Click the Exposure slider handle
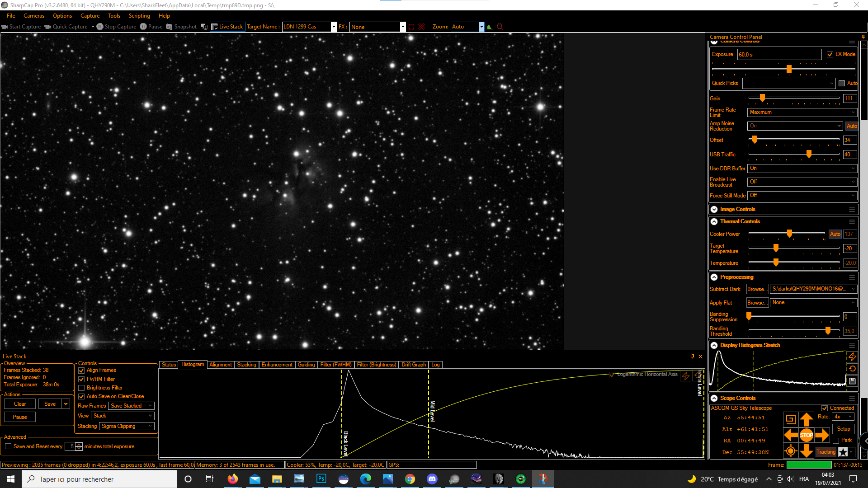The height and width of the screenshot is (488, 868). pyautogui.click(x=789, y=69)
